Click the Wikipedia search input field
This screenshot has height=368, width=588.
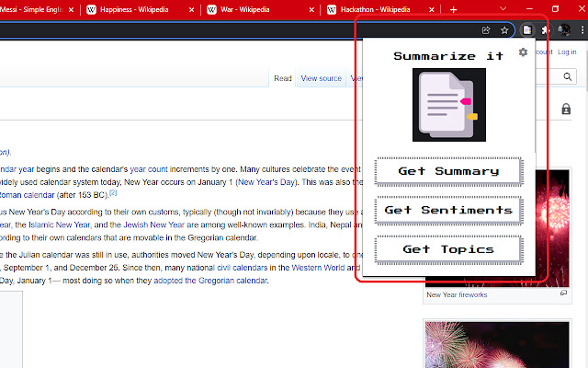point(548,76)
